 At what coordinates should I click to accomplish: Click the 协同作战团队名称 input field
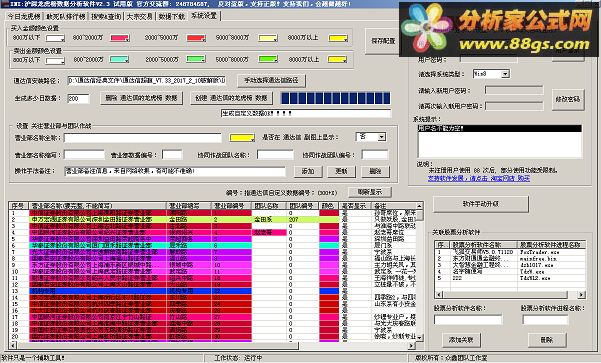tap(275, 155)
